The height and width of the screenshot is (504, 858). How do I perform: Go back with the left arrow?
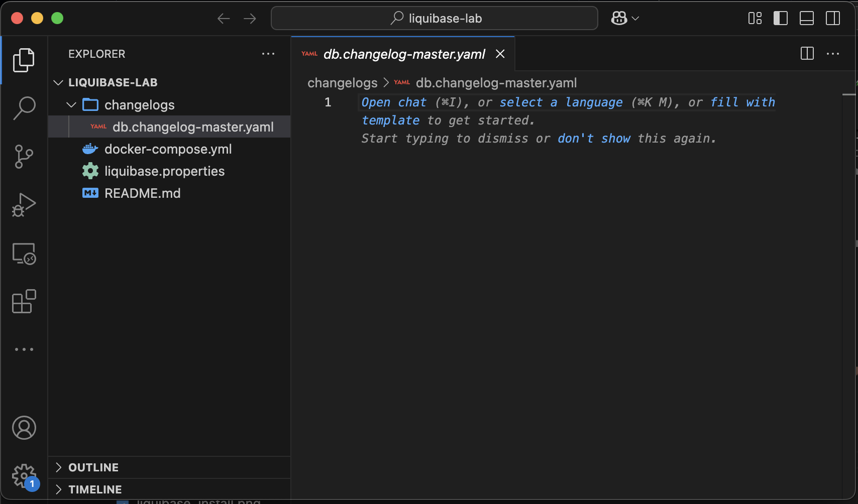tap(224, 19)
